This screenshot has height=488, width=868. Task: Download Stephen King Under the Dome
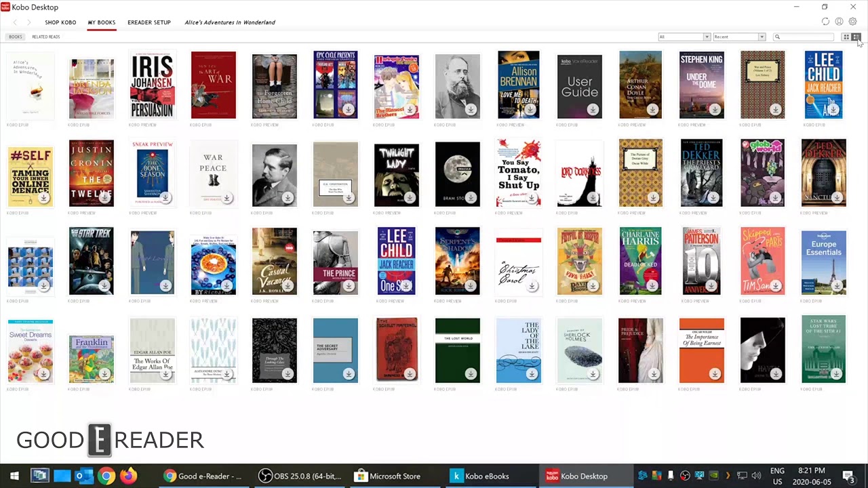(715, 109)
